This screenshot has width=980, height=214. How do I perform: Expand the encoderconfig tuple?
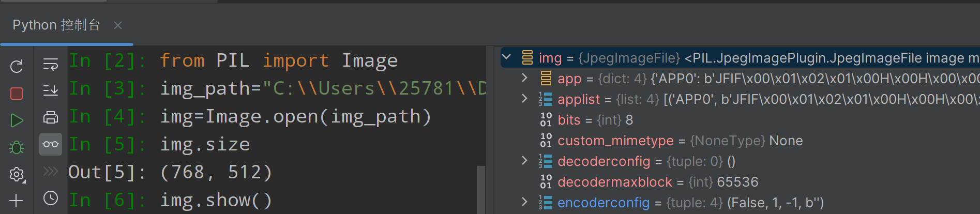[524, 202]
